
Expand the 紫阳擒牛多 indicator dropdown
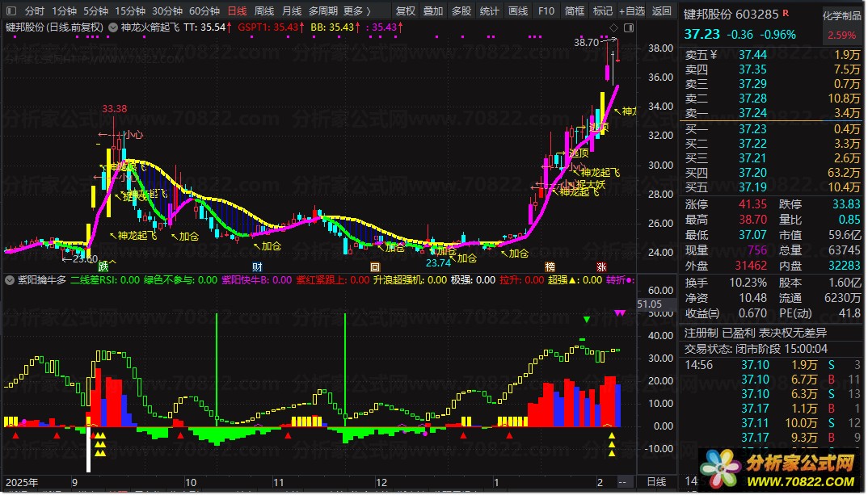click(x=10, y=280)
